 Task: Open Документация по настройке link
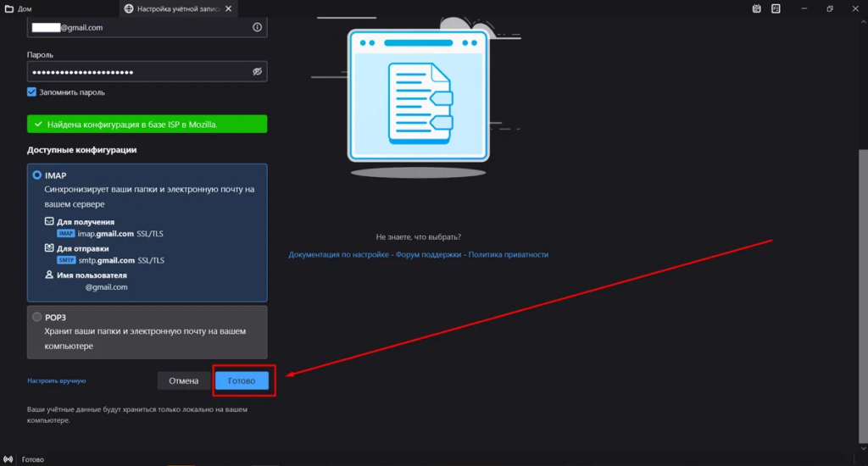pos(338,254)
